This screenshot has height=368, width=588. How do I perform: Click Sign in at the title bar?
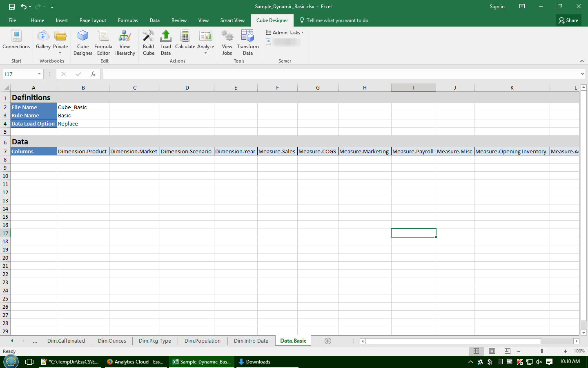pos(497,7)
